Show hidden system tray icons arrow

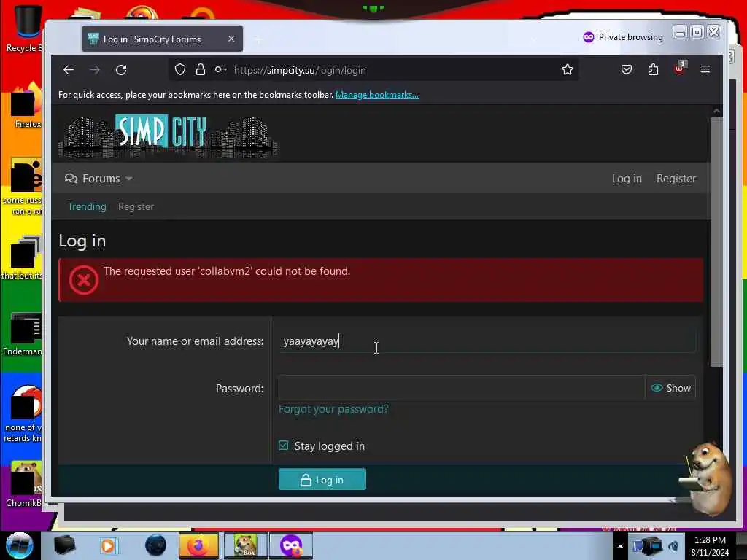point(620,546)
